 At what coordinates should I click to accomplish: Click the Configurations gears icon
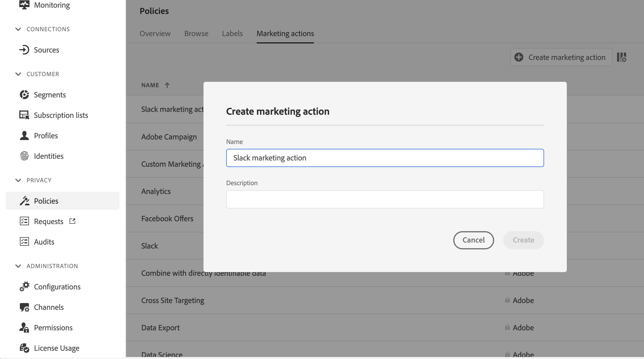point(24,287)
